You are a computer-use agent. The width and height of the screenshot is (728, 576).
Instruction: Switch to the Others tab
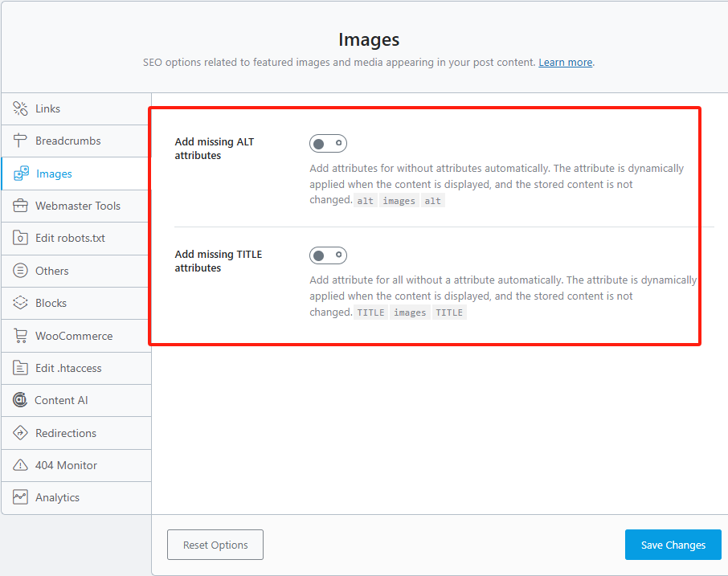tap(52, 271)
